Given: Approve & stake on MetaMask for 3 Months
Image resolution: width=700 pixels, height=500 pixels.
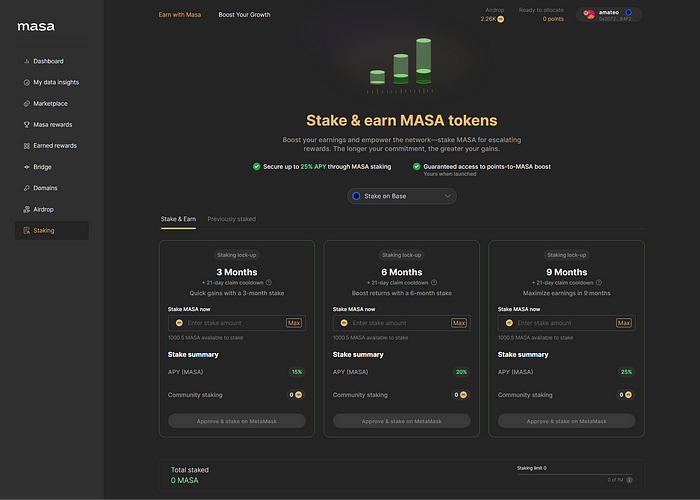Looking at the screenshot, I should coord(237,421).
